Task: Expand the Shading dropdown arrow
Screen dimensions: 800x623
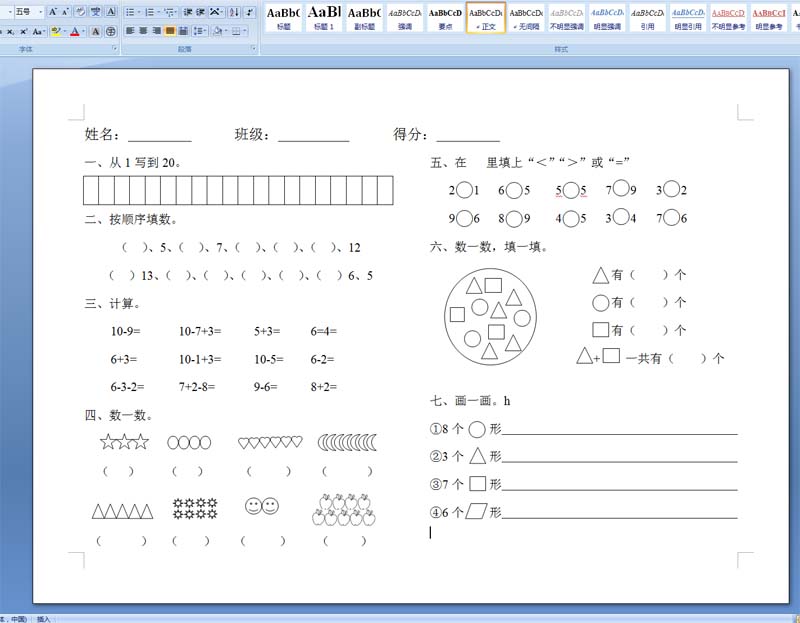Action: 226,31
